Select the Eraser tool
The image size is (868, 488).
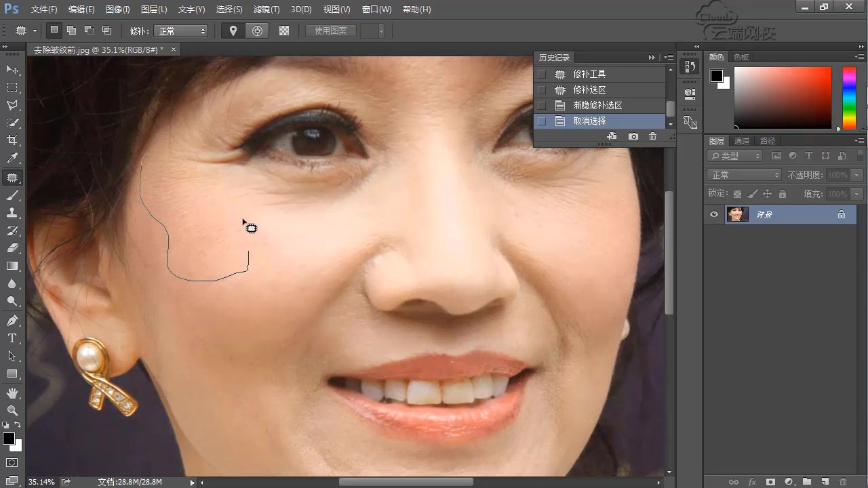(x=12, y=248)
